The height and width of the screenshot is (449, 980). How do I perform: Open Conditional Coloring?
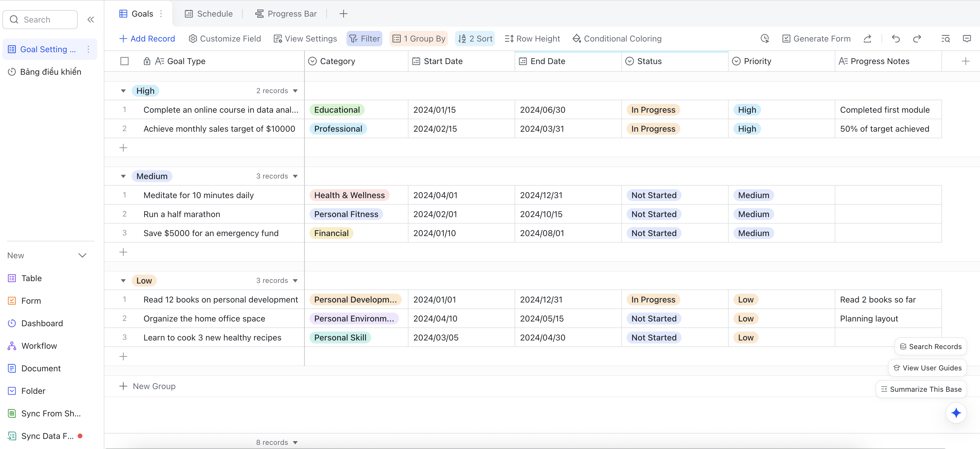(x=617, y=39)
